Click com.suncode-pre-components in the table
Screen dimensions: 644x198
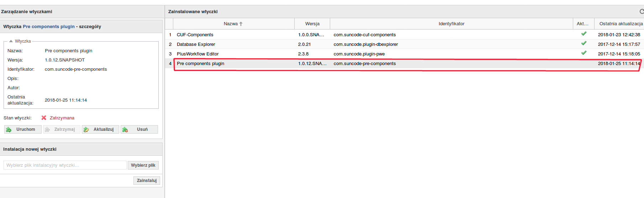(365, 64)
